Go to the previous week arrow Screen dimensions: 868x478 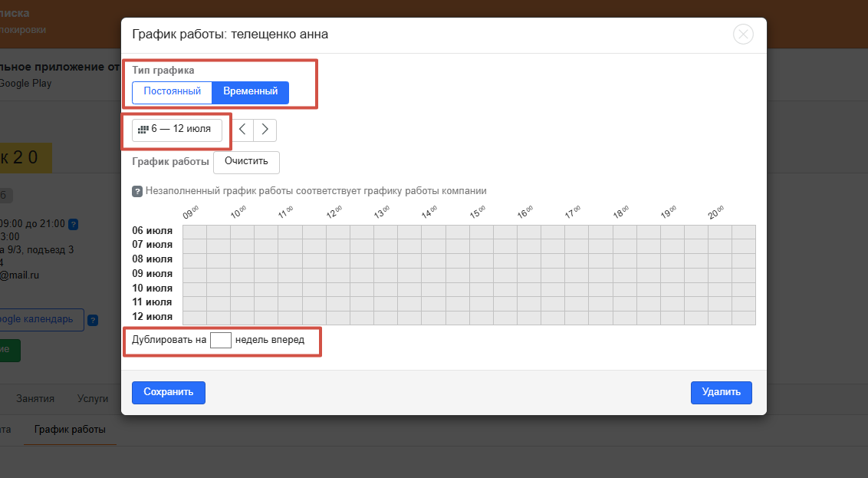pyautogui.click(x=242, y=130)
